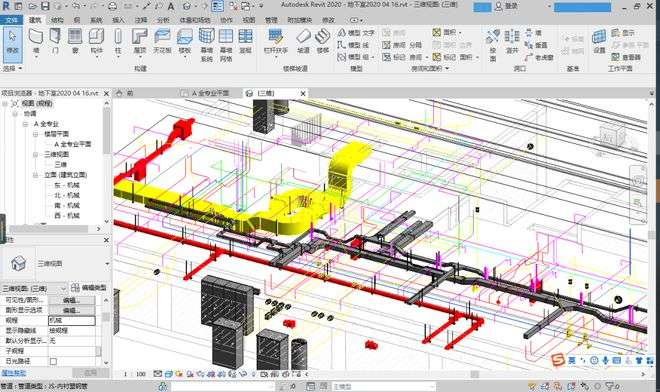Select the Wall (墙) tool
This screenshot has height=392, width=660.
point(36,41)
